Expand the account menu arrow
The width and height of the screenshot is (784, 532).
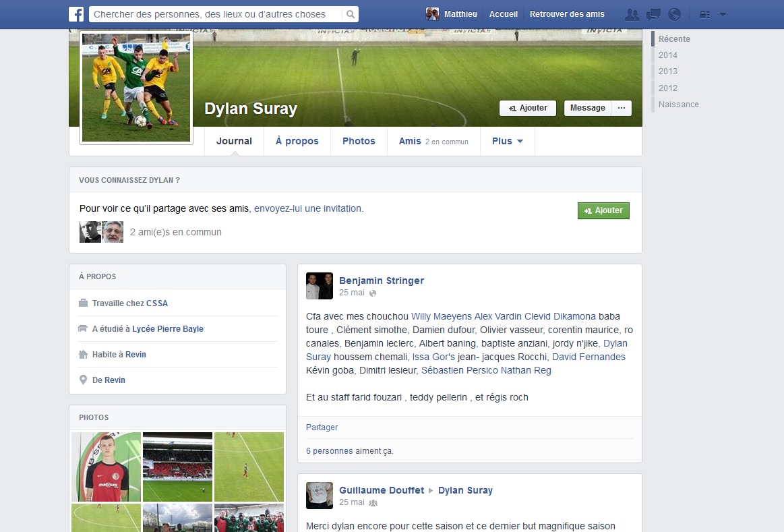pyautogui.click(x=723, y=15)
